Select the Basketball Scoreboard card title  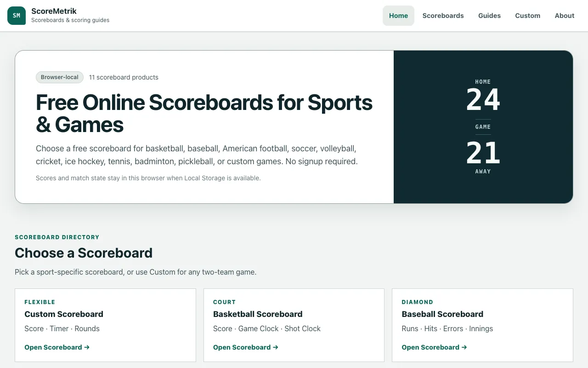258,314
